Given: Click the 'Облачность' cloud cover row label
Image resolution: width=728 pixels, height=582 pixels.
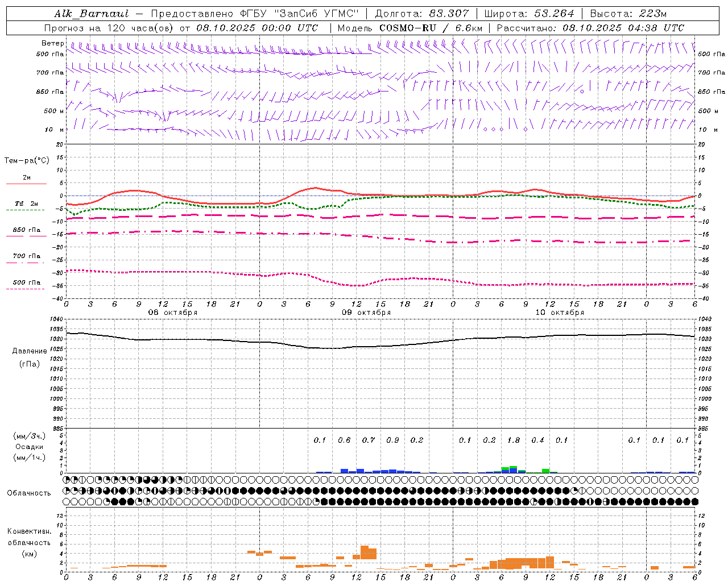Looking at the screenshot, I should click(29, 493).
